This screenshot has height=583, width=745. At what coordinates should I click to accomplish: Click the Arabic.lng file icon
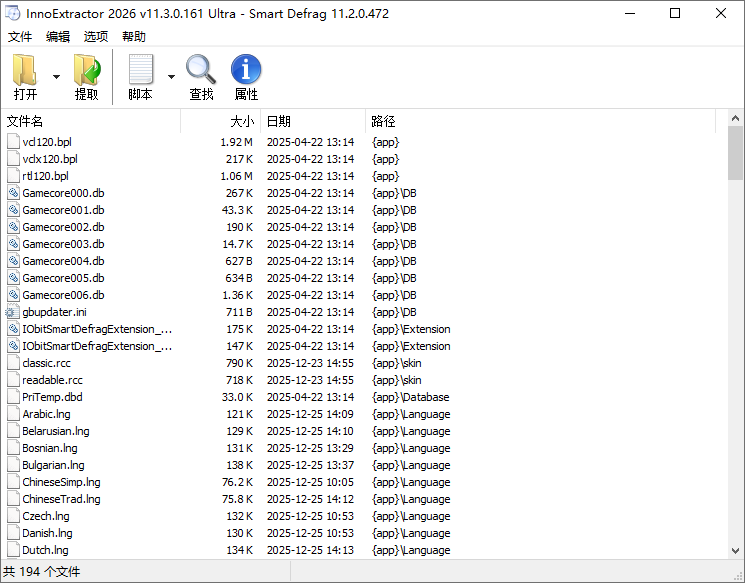click(x=13, y=414)
